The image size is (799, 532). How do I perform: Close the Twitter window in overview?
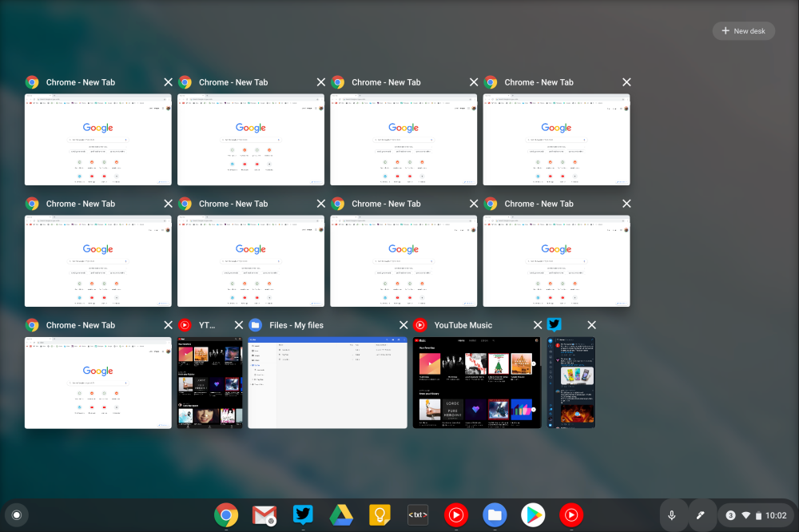591,325
